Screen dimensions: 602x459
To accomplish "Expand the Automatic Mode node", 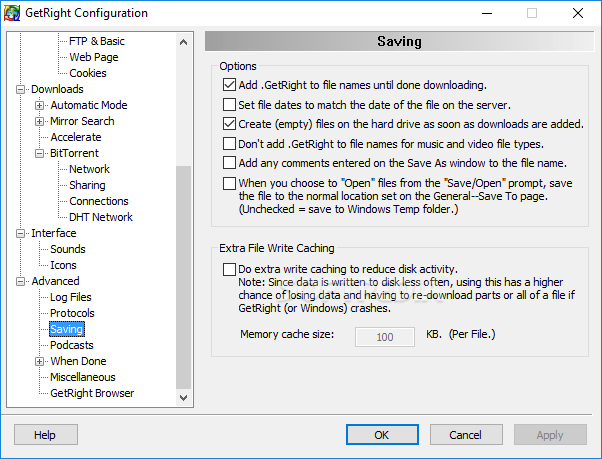I will 39,106.
